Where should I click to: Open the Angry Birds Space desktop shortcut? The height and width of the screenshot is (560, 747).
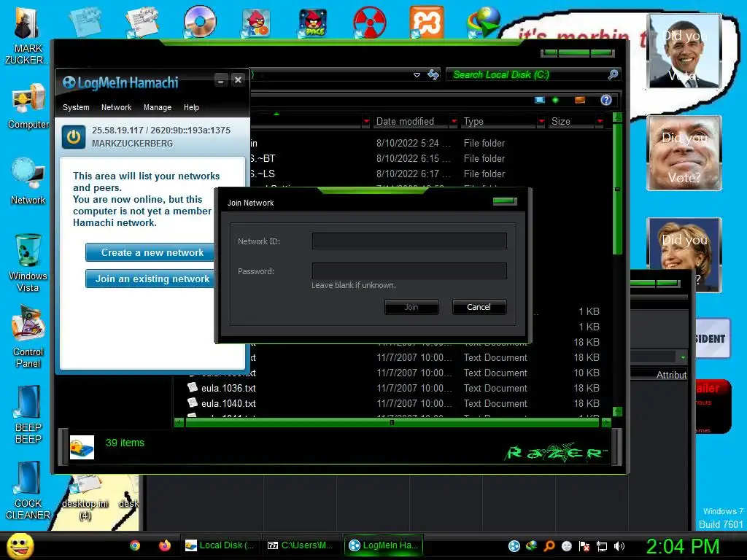click(312, 23)
